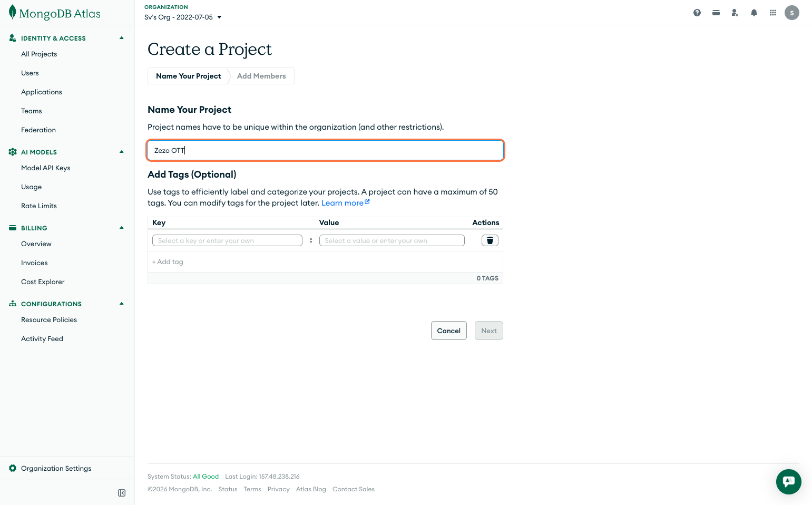The height and width of the screenshot is (505, 812).
Task: Click the invite user icon
Action: (735, 13)
